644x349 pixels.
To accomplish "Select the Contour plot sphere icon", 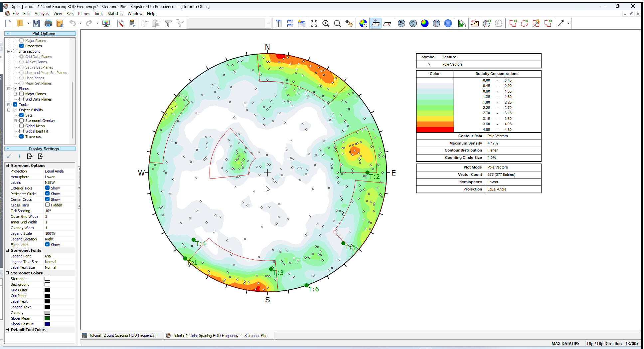I will (x=425, y=23).
